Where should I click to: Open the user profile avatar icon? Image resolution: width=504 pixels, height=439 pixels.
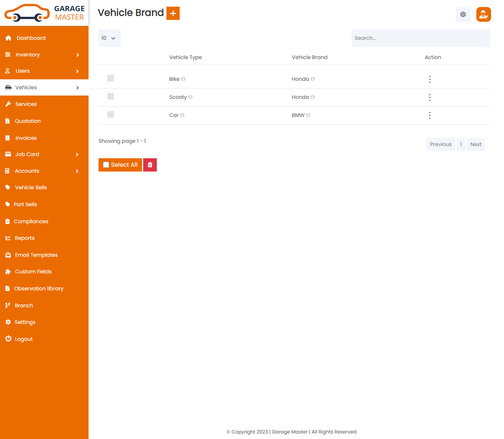pos(483,14)
